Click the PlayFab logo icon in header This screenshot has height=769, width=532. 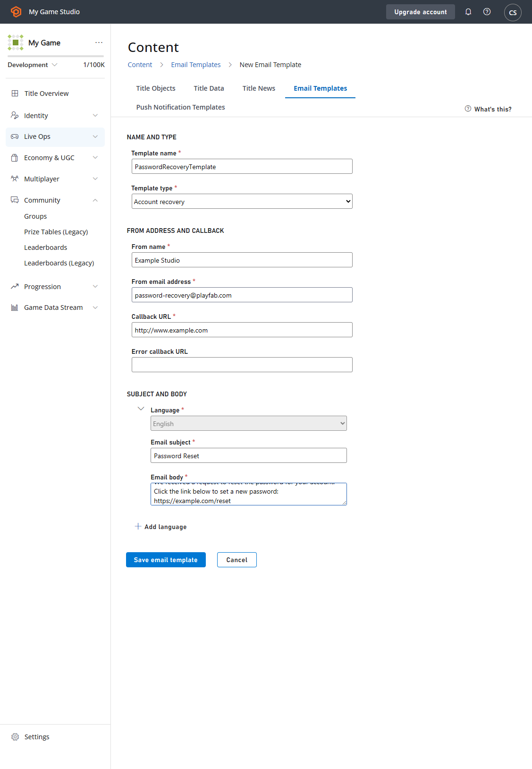point(16,12)
